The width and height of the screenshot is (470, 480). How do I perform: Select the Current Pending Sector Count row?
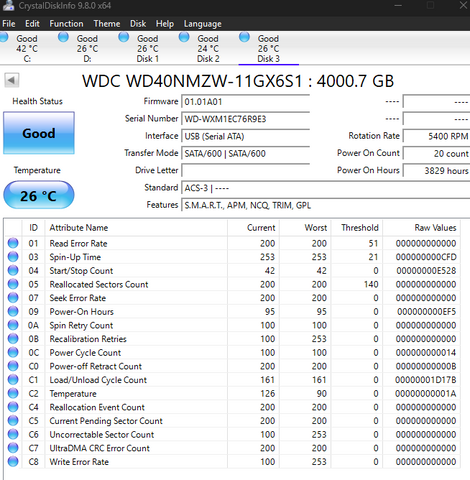pos(232,421)
